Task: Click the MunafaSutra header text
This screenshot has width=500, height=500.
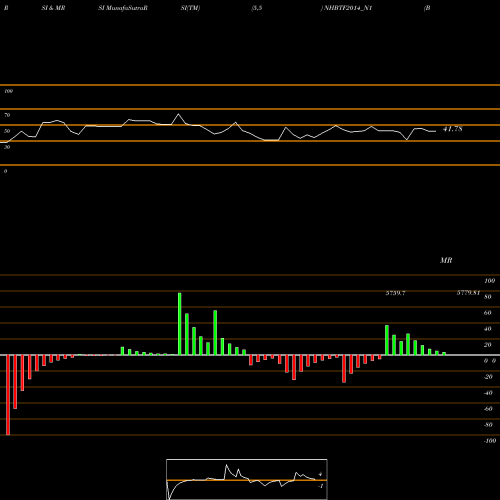Action: (123, 8)
